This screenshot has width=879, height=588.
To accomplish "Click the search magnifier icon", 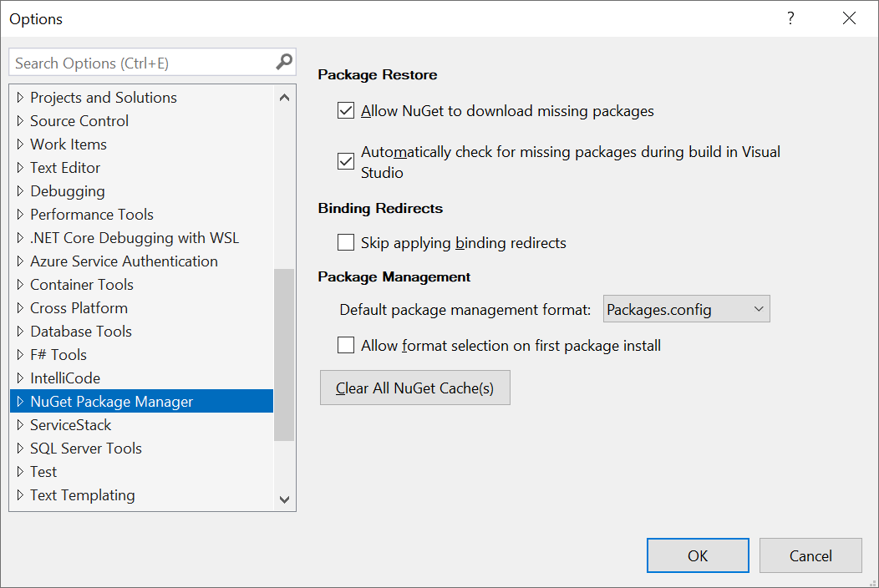I will tap(284, 62).
